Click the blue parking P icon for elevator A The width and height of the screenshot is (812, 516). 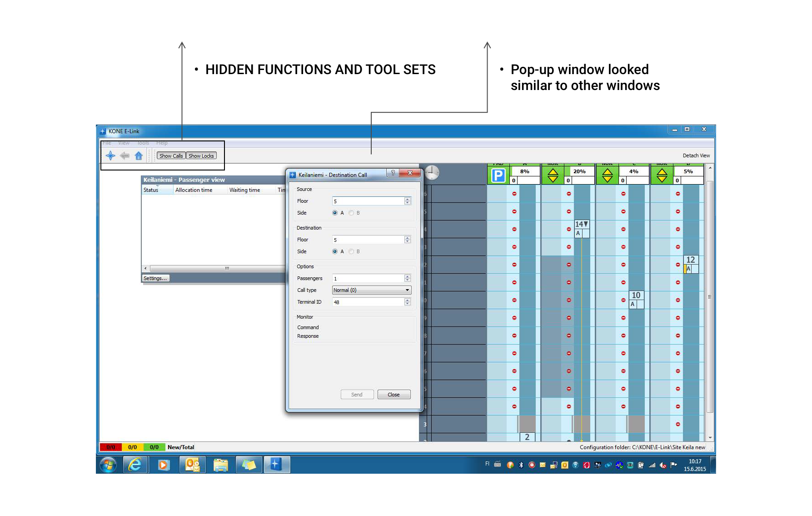(498, 175)
